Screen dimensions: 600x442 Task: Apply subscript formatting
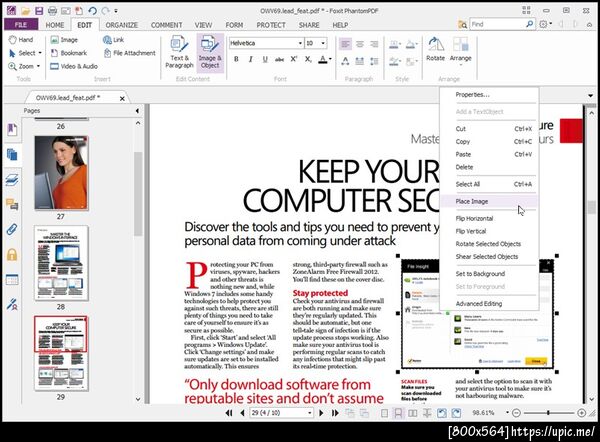pos(308,59)
